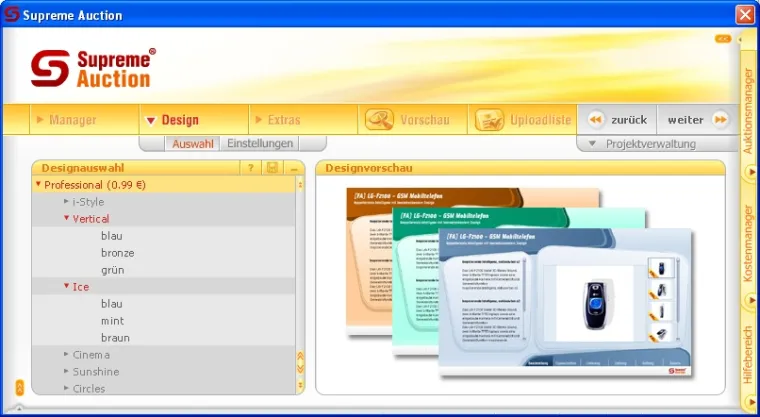Click the Vorschau magnifier icon

379,120
